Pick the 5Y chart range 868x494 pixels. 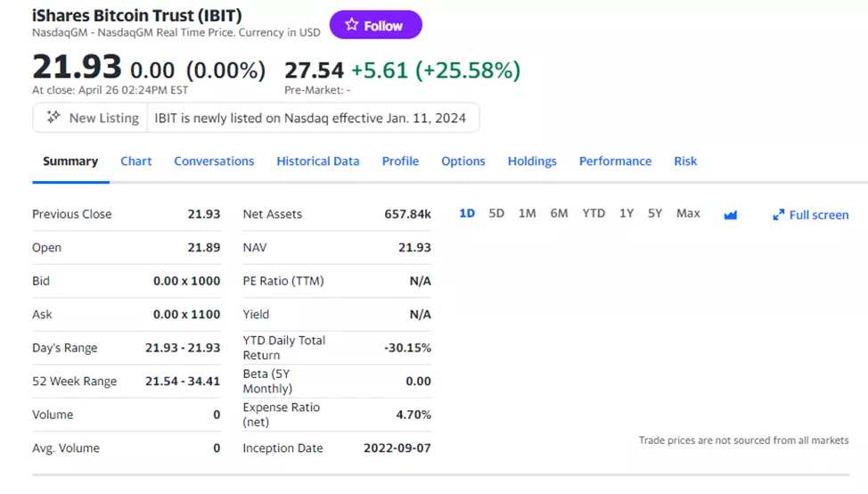tap(655, 213)
